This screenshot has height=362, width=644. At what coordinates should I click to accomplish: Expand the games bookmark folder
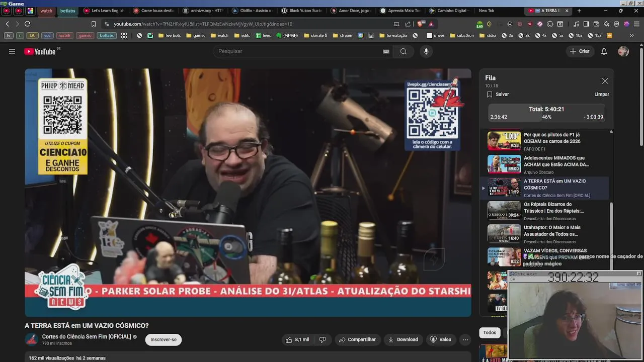tap(196, 36)
